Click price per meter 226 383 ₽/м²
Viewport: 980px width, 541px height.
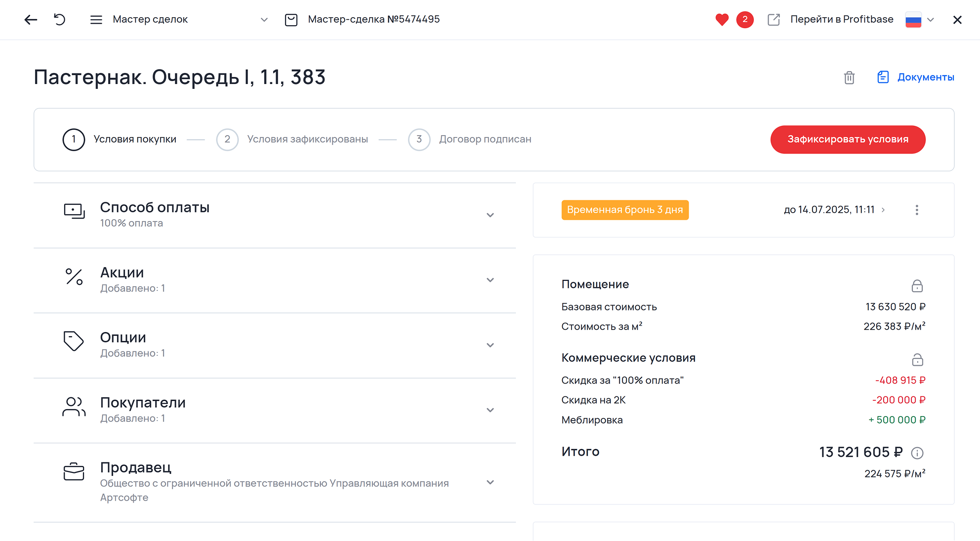pyautogui.click(x=895, y=326)
